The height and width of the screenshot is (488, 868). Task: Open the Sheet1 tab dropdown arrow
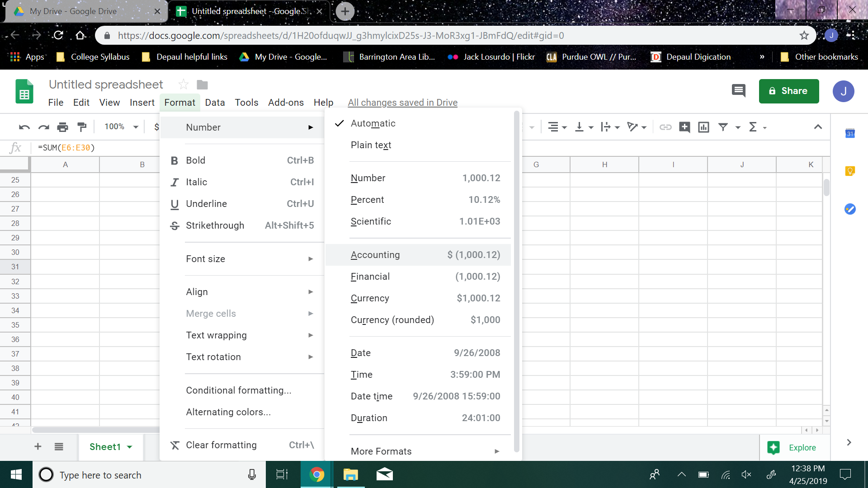(x=130, y=447)
